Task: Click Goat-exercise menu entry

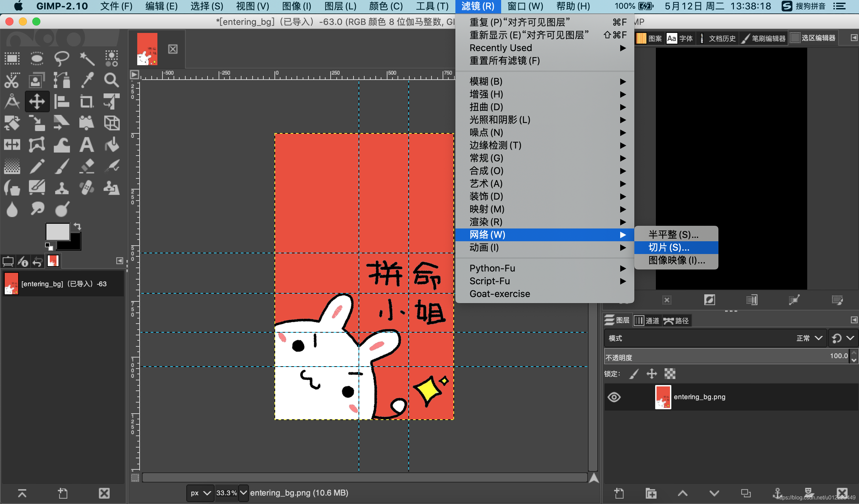Action: coord(500,294)
